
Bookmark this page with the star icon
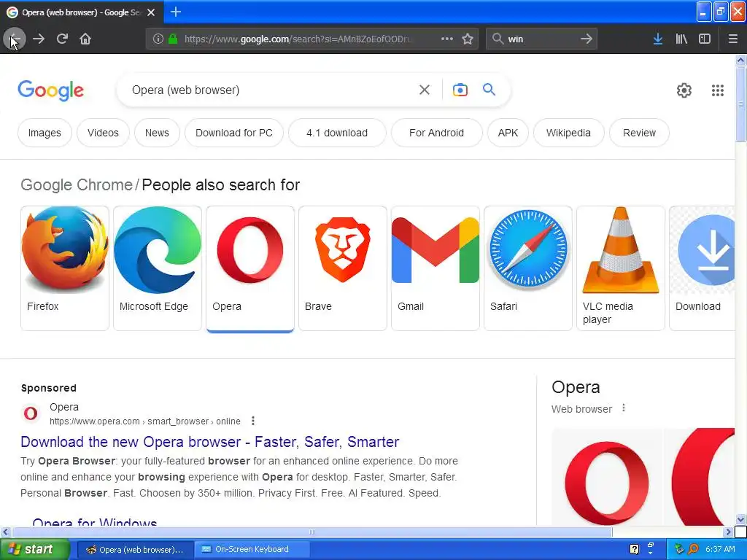coord(468,39)
